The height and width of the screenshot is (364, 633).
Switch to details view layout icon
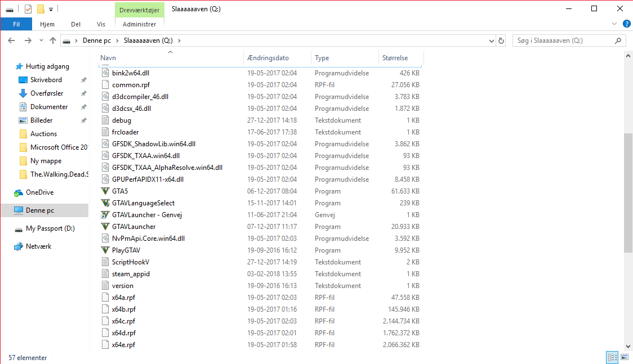point(612,357)
